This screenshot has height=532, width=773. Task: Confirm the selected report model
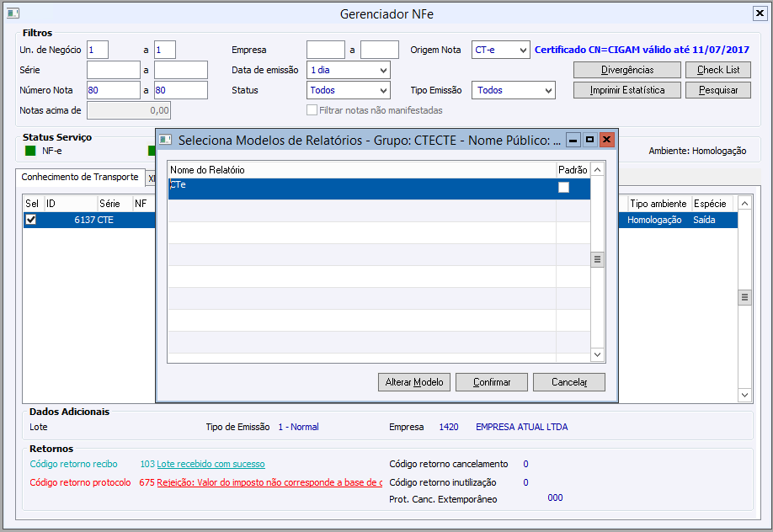point(492,382)
